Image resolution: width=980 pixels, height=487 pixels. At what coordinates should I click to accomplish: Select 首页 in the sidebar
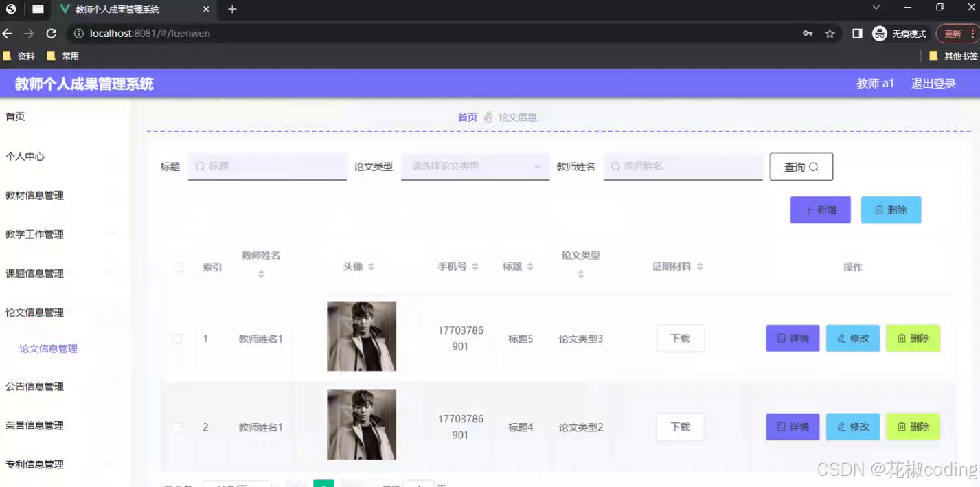15,116
